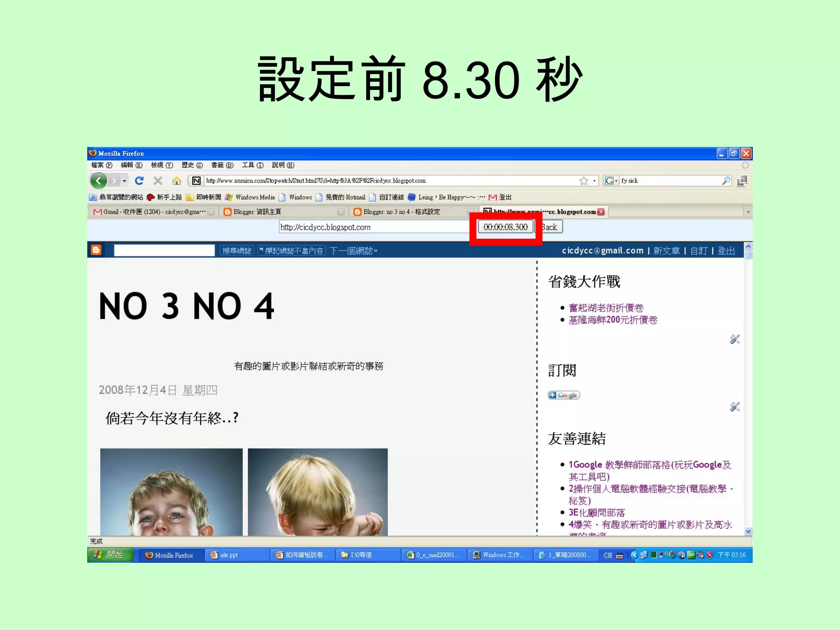Screen dimensions: 840x630
Task: Click the search box containing 'fy sick'
Action: point(670,180)
